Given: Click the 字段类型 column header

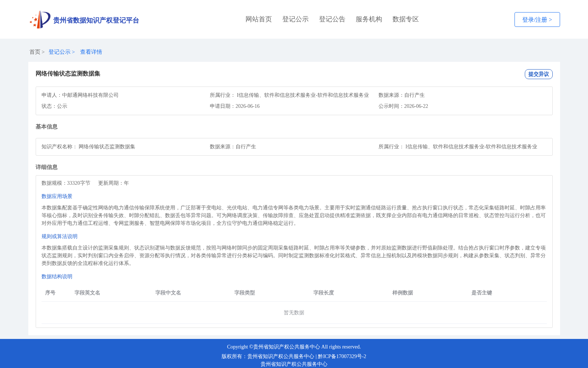Looking at the screenshot, I should pos(245,293).
